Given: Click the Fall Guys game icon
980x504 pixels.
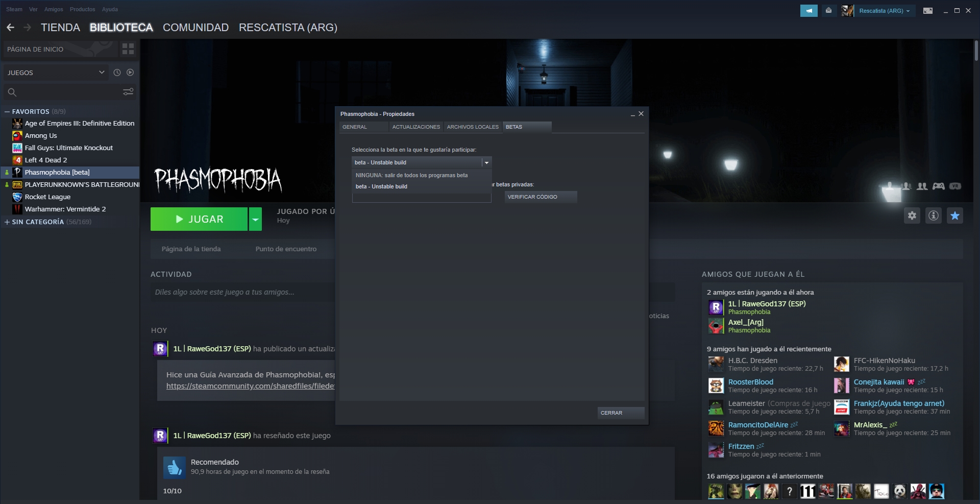Looking at the screenshot, I should pyautogui.click(x=17, y=148).
